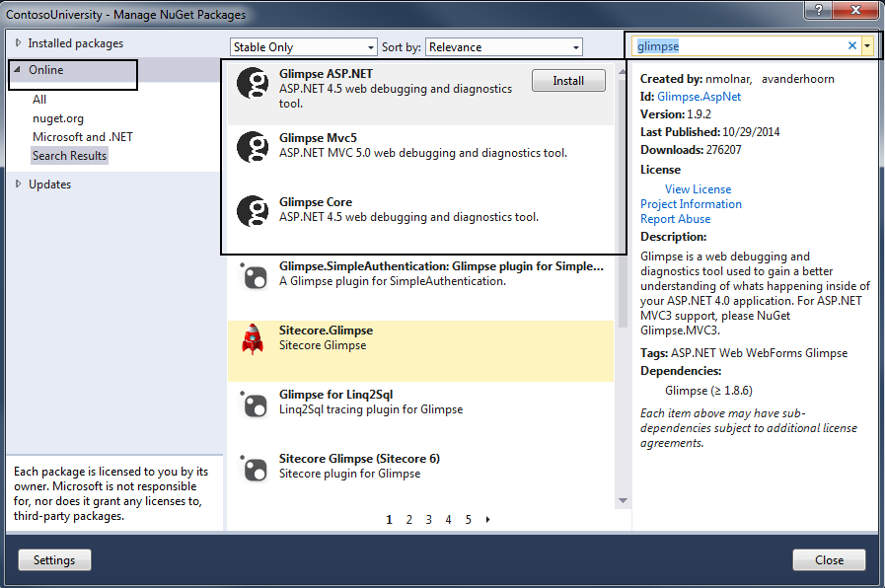Expand the Updates section

click(x=18, y=184)
